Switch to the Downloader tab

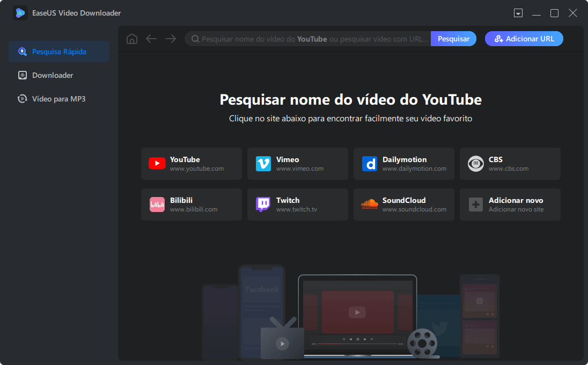[x=59, y=75]
